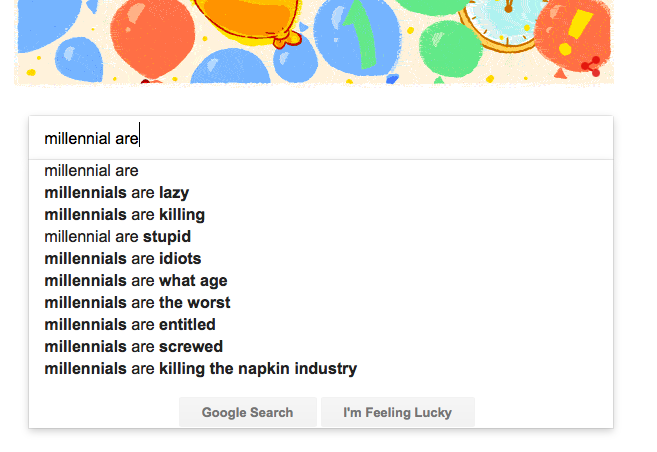
Task: Pick the "millennials are the worst" suggestion
Action: (x=137, y=303)
